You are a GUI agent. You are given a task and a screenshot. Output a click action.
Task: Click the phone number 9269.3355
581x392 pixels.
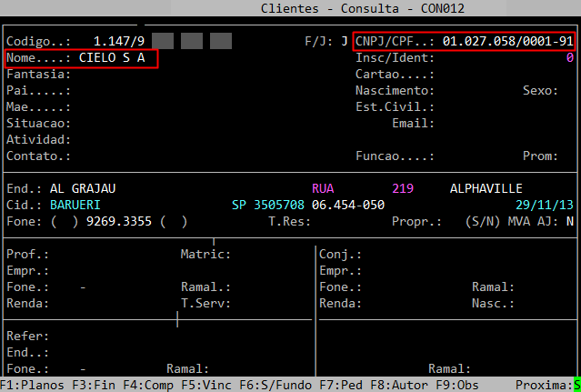coord(118,221)
